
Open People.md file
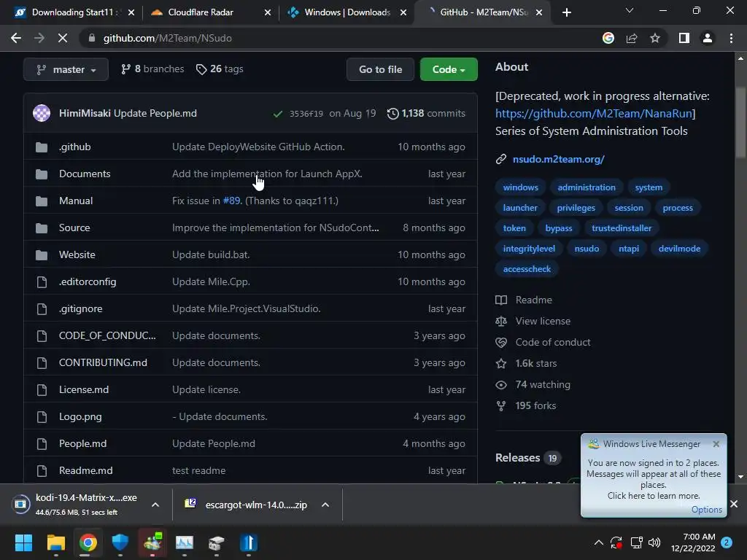pyautogui.click(x=83, y=444)
